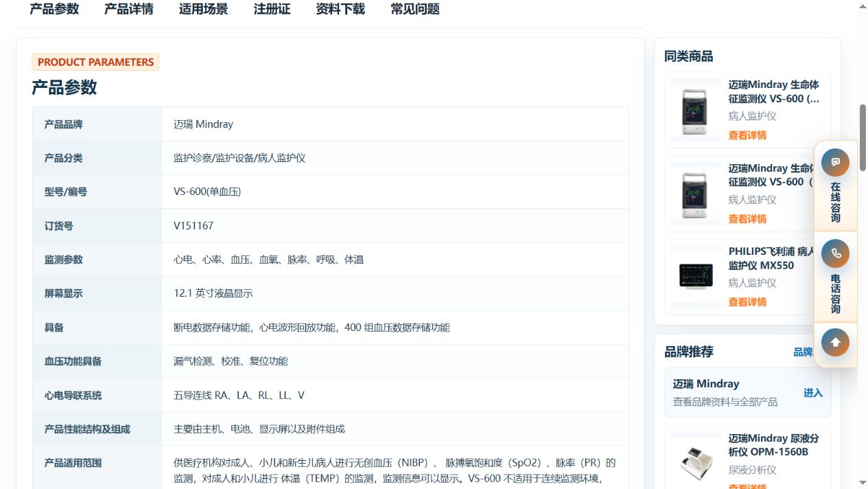Click 查看详情 under first VS-600 product

[x=747, y=135]
